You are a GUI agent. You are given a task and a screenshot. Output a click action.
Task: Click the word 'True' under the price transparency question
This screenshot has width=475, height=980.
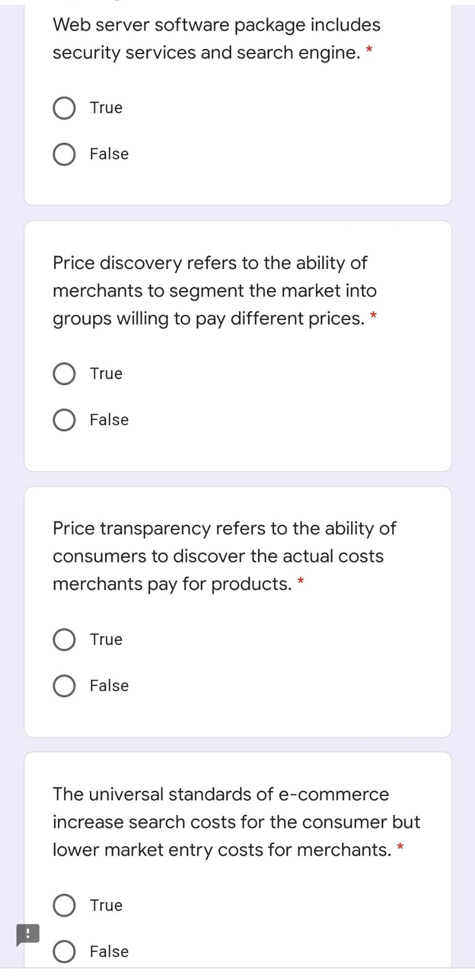coord(106,640)
